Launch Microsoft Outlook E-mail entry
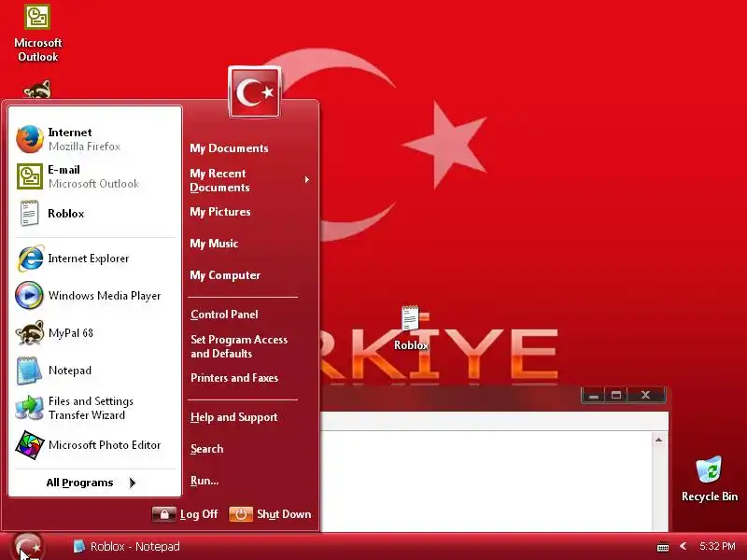This screenshot has height=560, width=747. [94, 176]
